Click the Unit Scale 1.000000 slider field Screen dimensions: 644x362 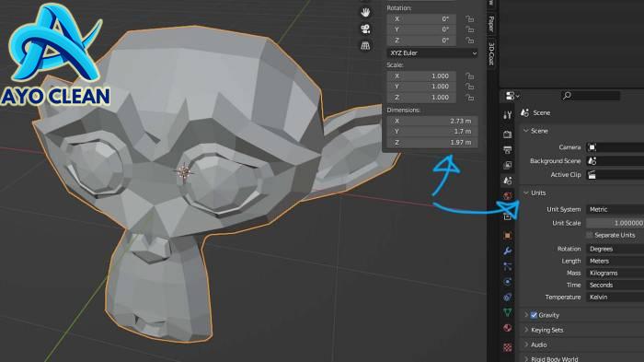tap(615, 223)
